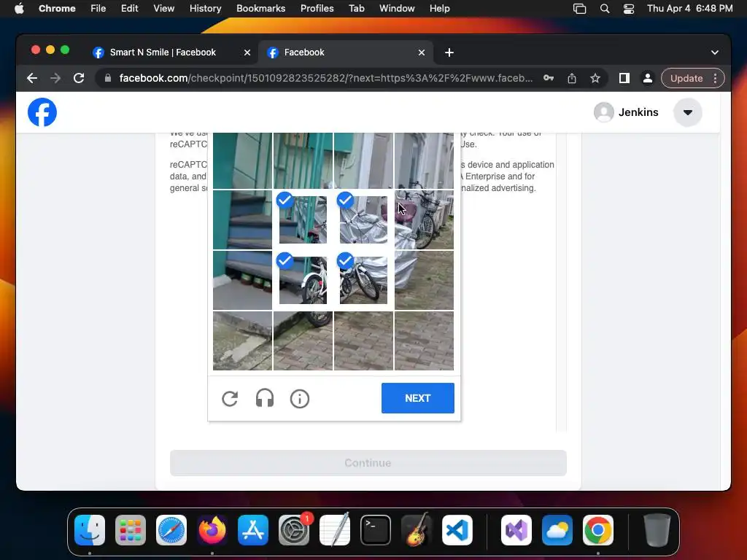Open the saved passwords key icon

tap(549, 78)
